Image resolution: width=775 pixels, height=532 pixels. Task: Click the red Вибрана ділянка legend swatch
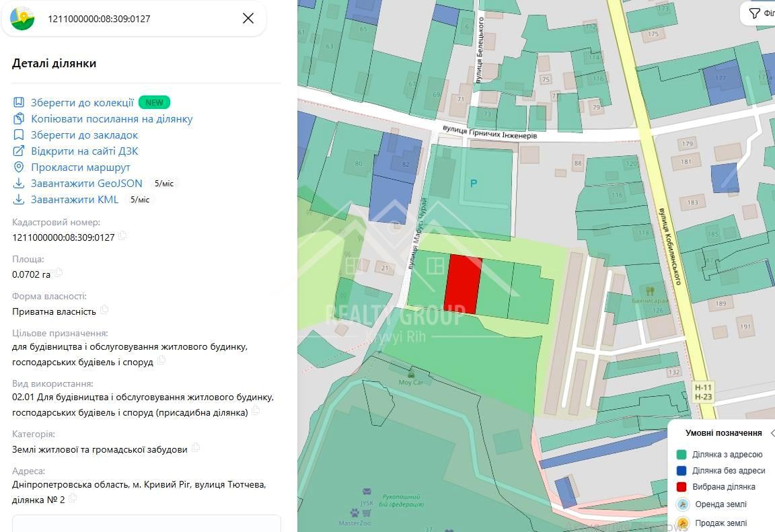(x=681, y=486)
